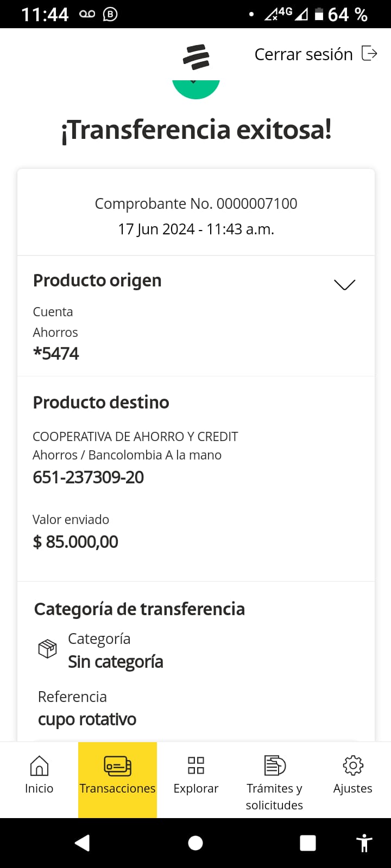Tap the green success checkmark circle
This screenshot has width=391, height=868.
(x=195, y=88)
